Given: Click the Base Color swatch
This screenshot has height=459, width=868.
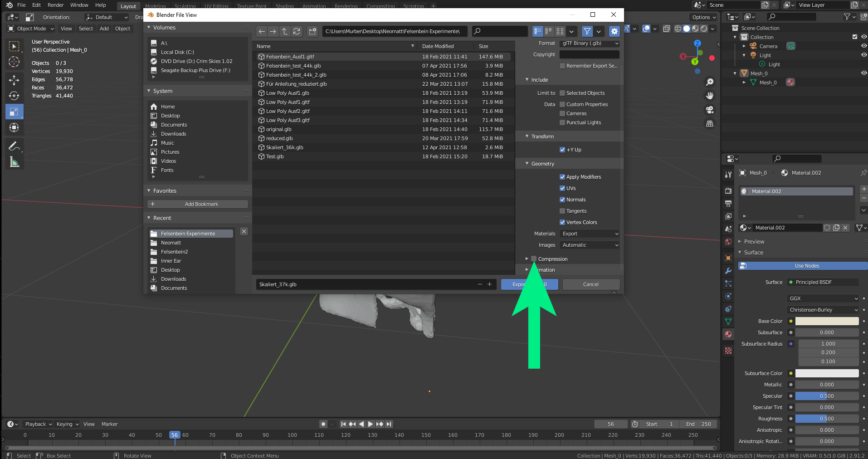Looking at the screenshot, I should coord(827,321).
